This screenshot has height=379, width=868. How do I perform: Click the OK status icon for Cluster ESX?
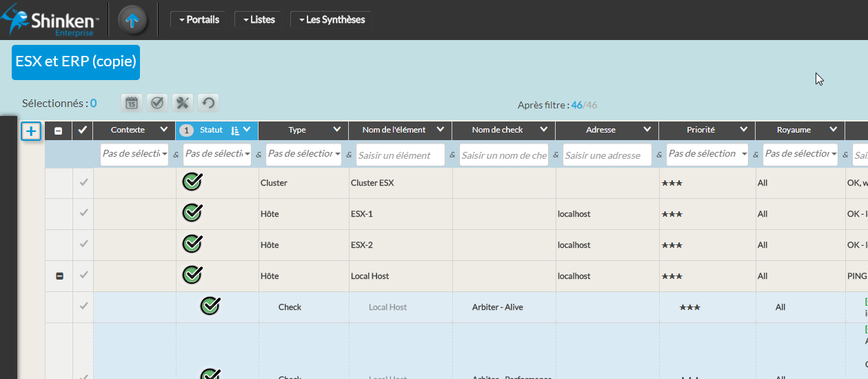[x=192, y=182]
